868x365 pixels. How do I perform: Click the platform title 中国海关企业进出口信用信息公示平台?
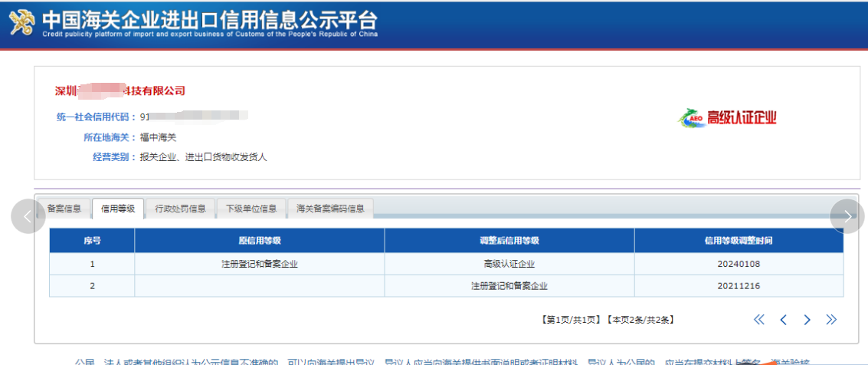tap(211, 20)
